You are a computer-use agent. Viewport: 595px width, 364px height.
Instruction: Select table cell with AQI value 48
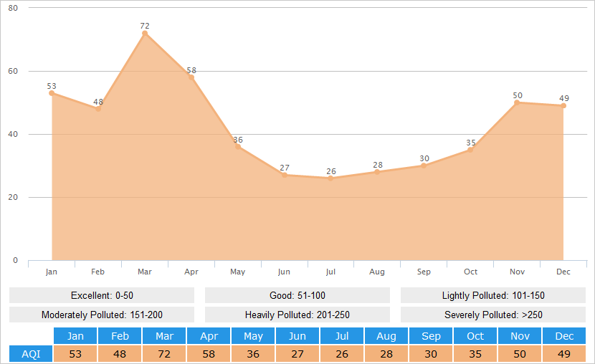point(120,354)
